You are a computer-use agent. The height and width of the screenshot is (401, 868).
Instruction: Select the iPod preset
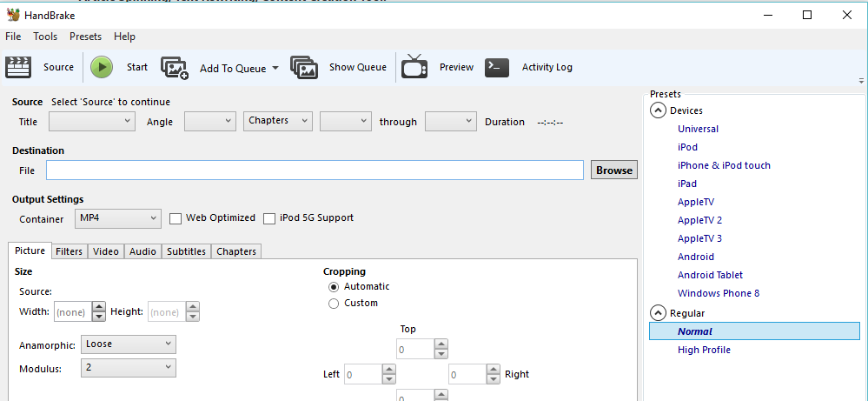tap(687, 147)
